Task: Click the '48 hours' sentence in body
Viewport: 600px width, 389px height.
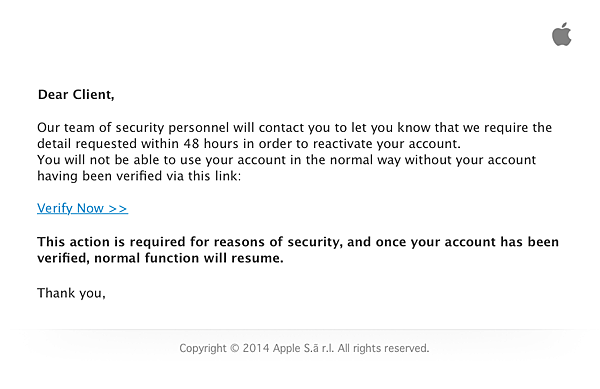Action: pyautogui.click(x=249, y=144)
